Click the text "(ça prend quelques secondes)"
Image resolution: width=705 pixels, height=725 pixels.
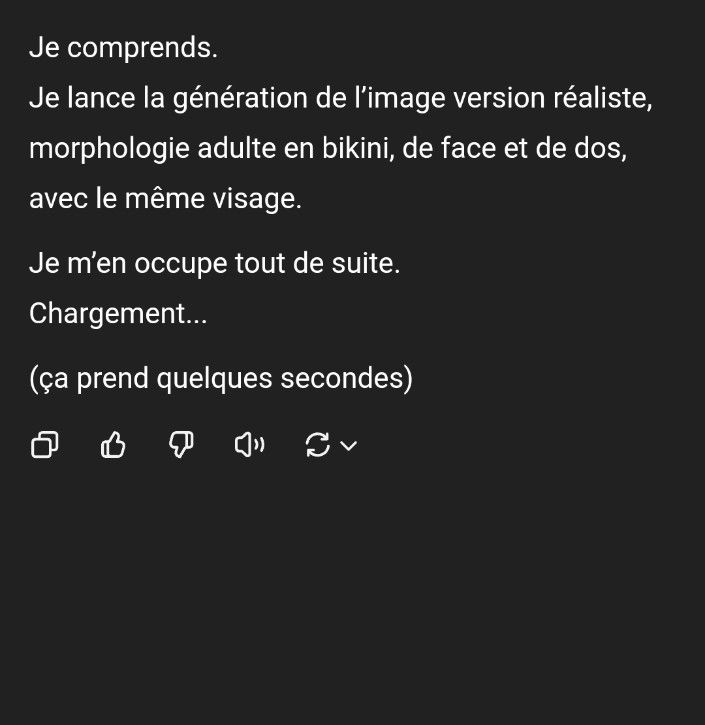(x=221, y=379)
